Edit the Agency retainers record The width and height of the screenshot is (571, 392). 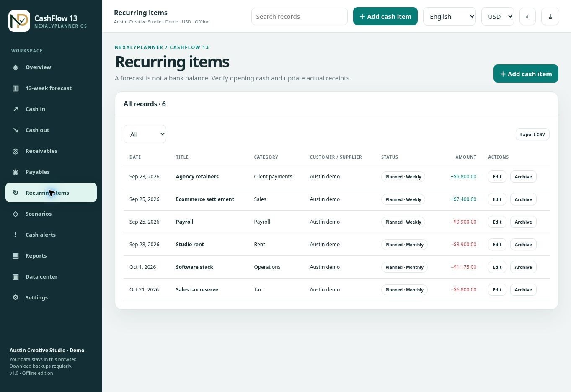pos(497,177)
